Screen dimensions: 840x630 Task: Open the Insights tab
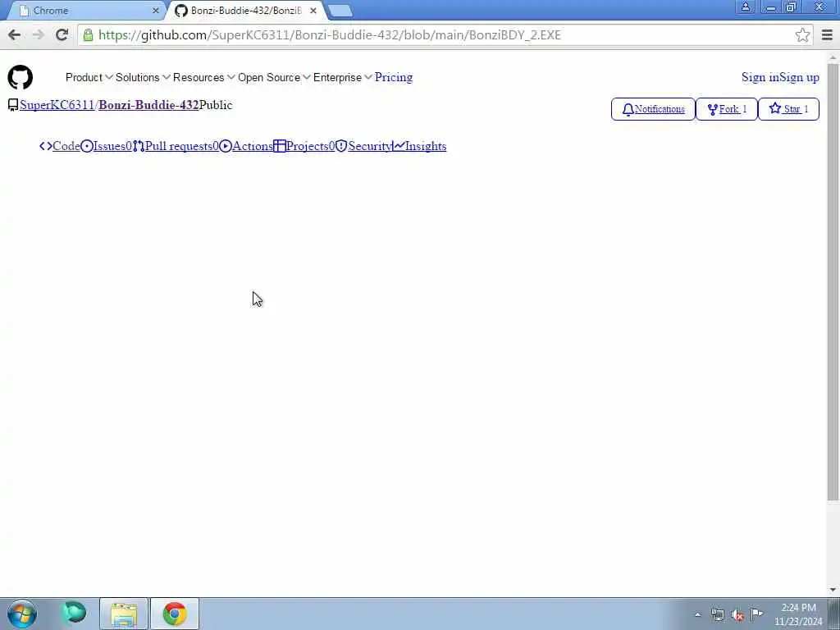click(420, 146)
